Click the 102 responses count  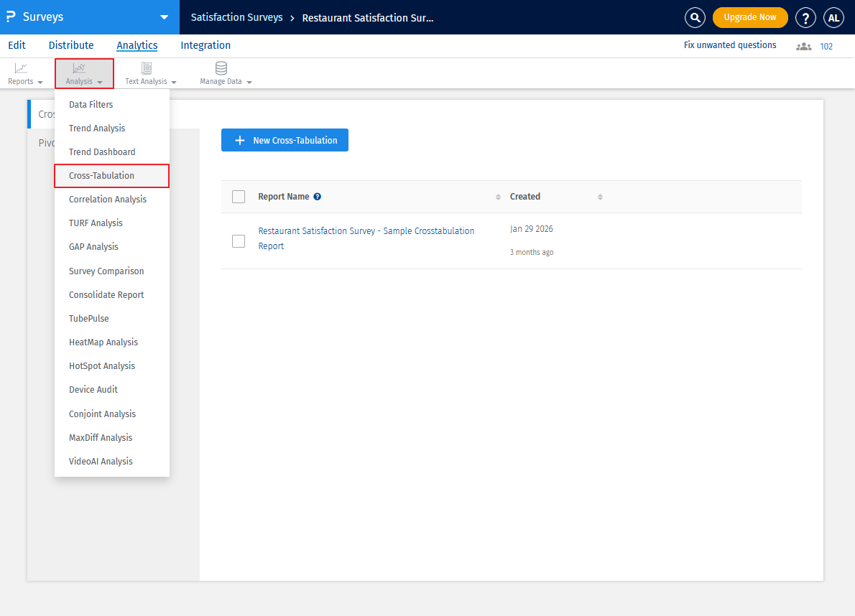pyautogui.click(x=826, y=47)
